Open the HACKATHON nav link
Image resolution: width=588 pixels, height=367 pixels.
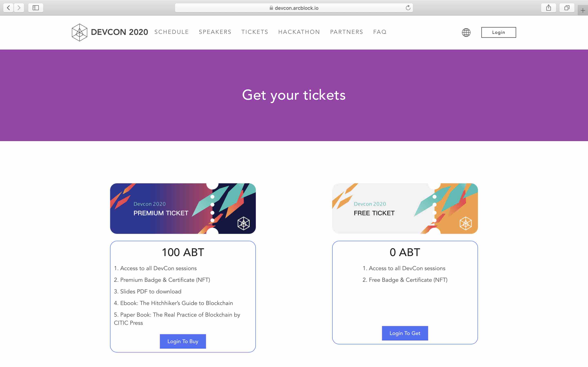(299, 32)
